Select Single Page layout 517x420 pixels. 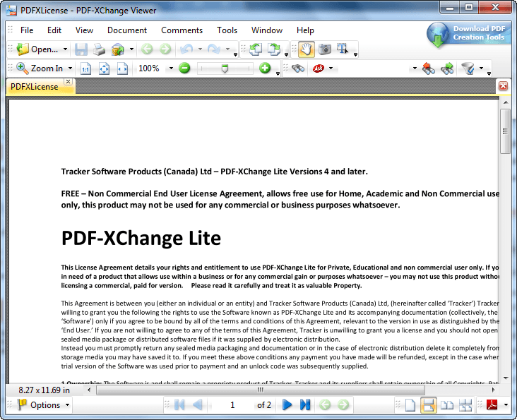pyautogui.click(x=410, y=405)
